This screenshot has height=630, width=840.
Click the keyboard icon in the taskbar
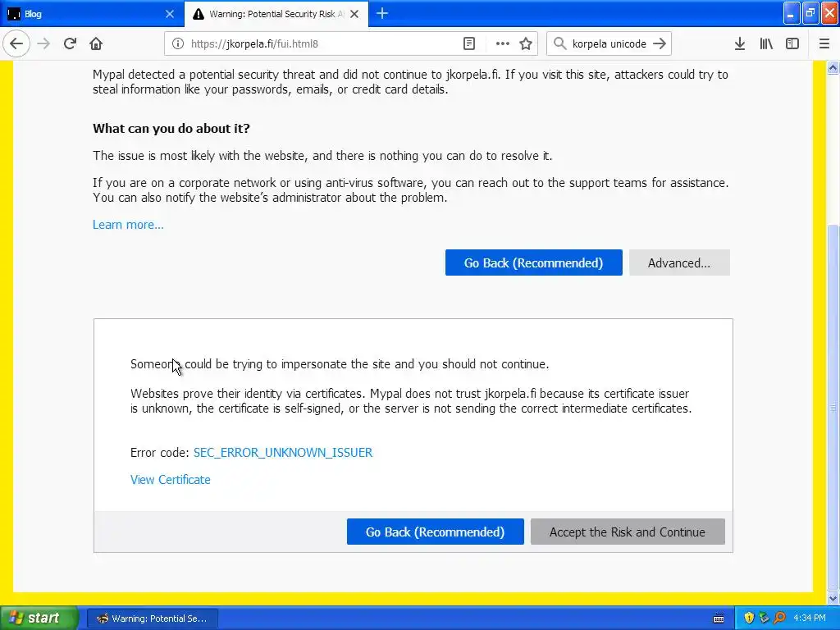(719, 619)
